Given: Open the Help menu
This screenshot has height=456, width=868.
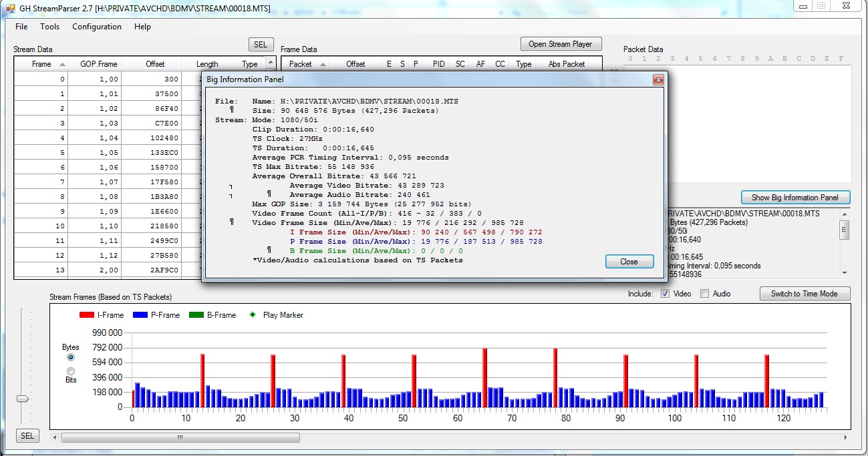Looking at the screenshot, I should pos(142,27).
